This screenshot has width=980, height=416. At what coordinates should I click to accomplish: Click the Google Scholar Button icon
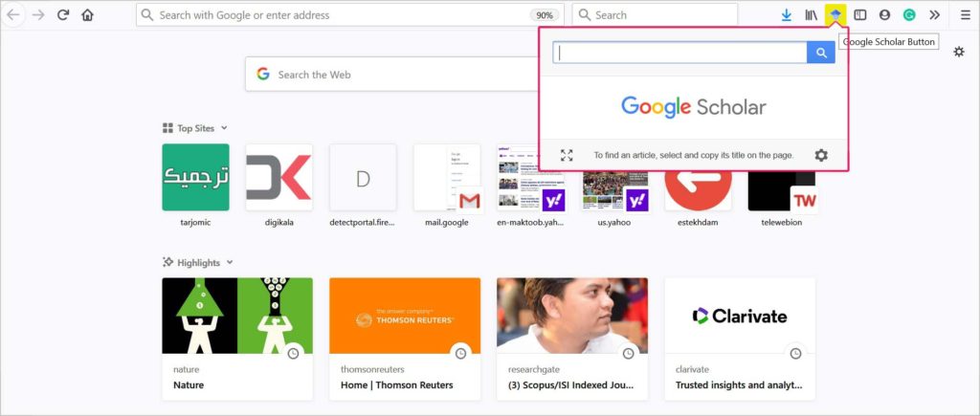(835, 15)
